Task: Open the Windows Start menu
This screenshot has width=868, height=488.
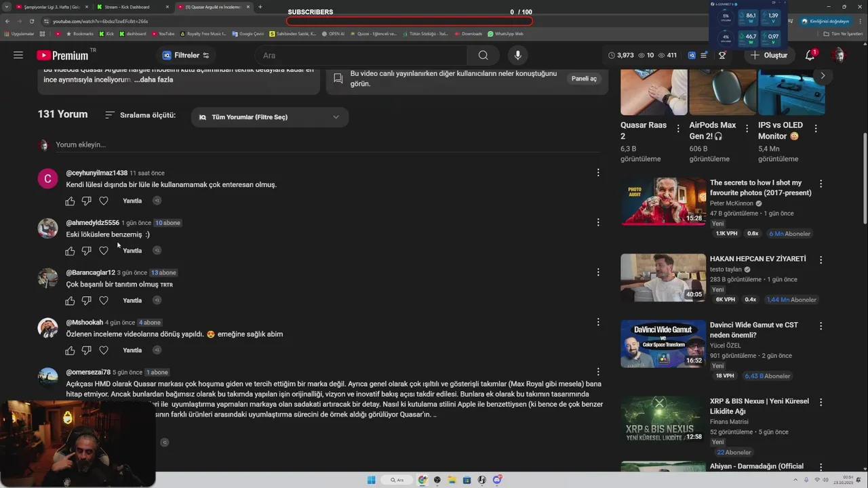Action: [371, 480]
